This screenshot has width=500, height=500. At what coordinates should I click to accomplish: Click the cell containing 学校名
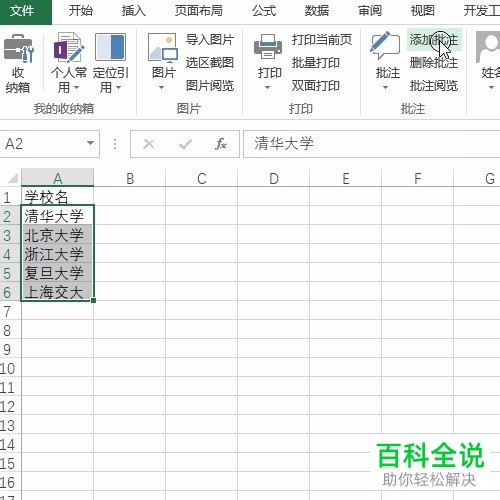coord(58,197)
